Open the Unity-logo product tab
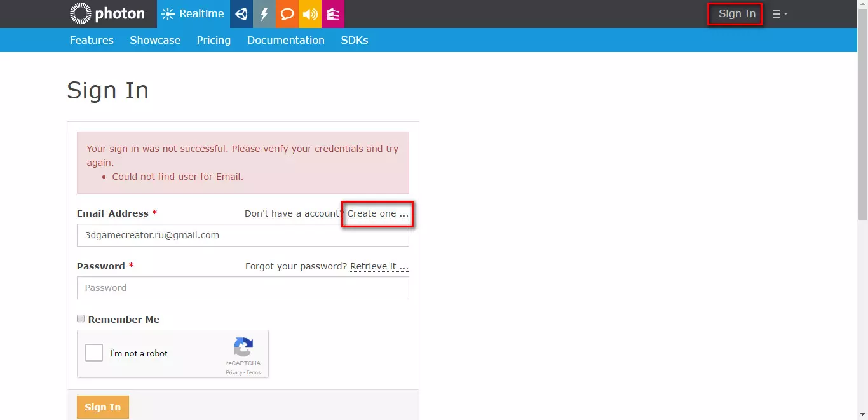Image resolution: width=868 pixels, height=420 pixels. (241, 14)
